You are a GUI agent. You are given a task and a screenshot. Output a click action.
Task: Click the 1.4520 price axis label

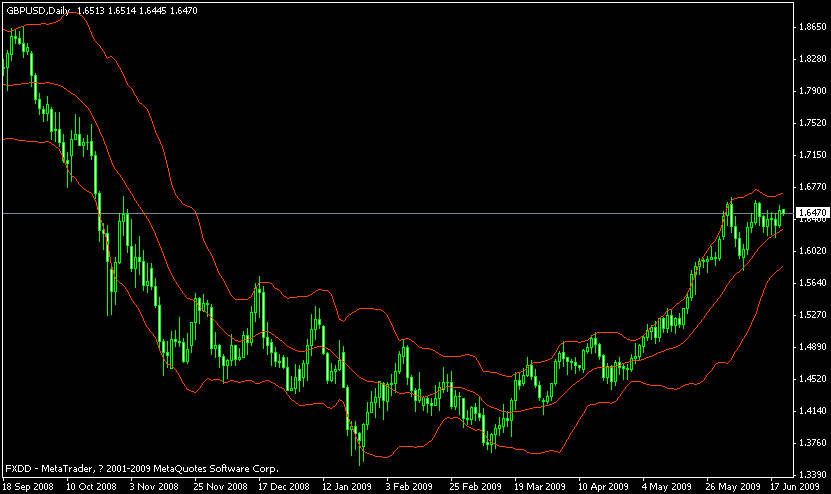pos(812,378)
